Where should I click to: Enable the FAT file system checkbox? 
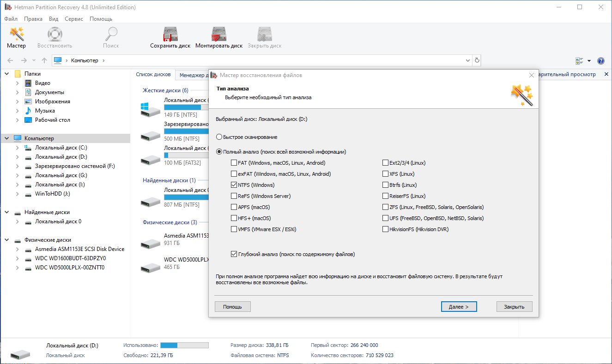(x=234, y=163)
